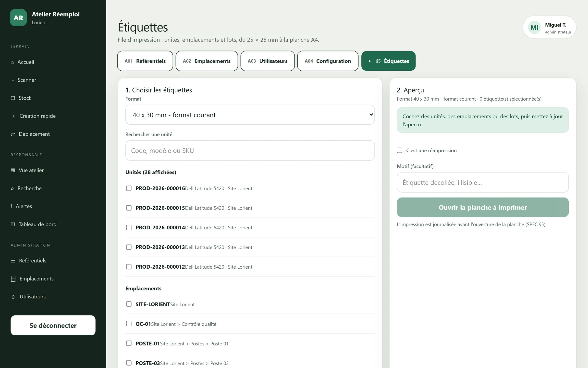Image resolution: width=588 pixels, height=368 pixels.
Task: Click Site Lorient > Contrôle qualité text
Action: [x=184, y=324]
